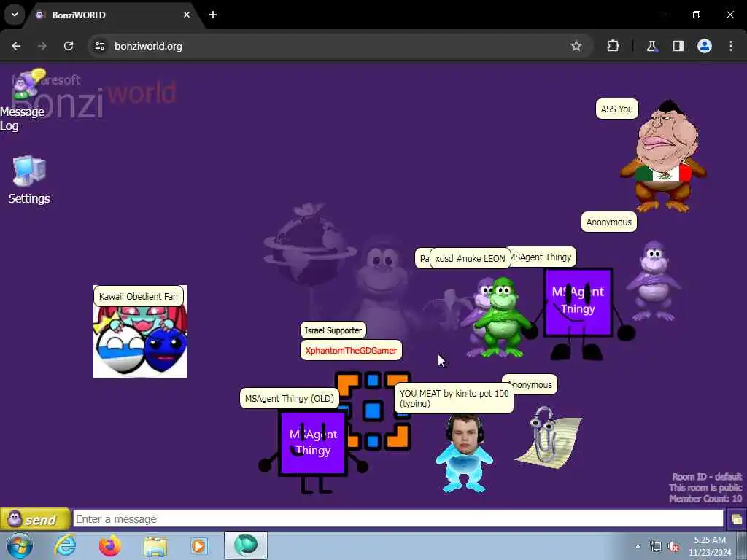
Task: Open the network tray icon
Action: [656, 547]
